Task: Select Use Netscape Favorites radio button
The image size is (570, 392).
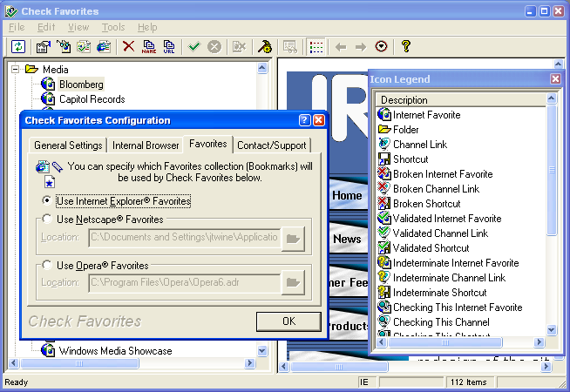Action: 46,219
